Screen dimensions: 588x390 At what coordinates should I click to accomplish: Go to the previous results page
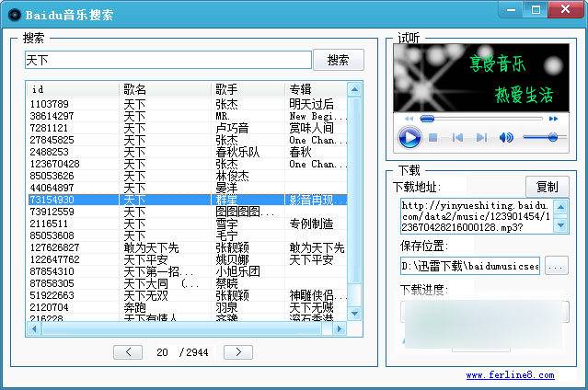[131, 352]
